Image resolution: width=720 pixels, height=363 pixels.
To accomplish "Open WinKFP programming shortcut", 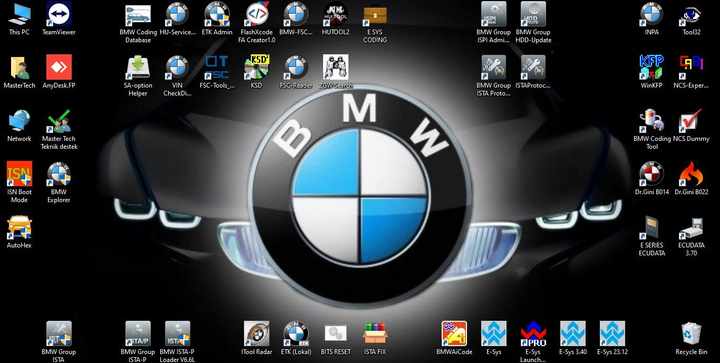I will tap(652, 72).
